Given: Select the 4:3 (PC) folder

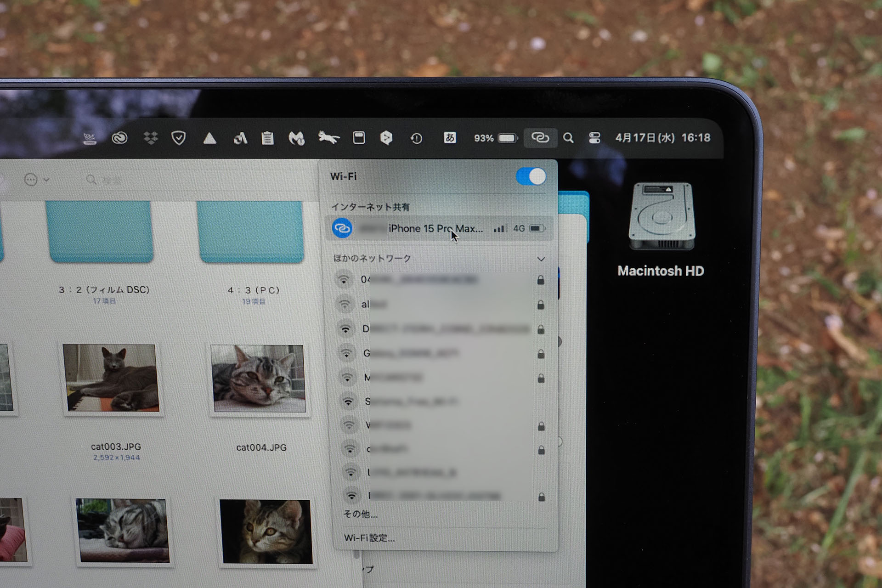Looking at the screenshot, I should coord(251,232).
